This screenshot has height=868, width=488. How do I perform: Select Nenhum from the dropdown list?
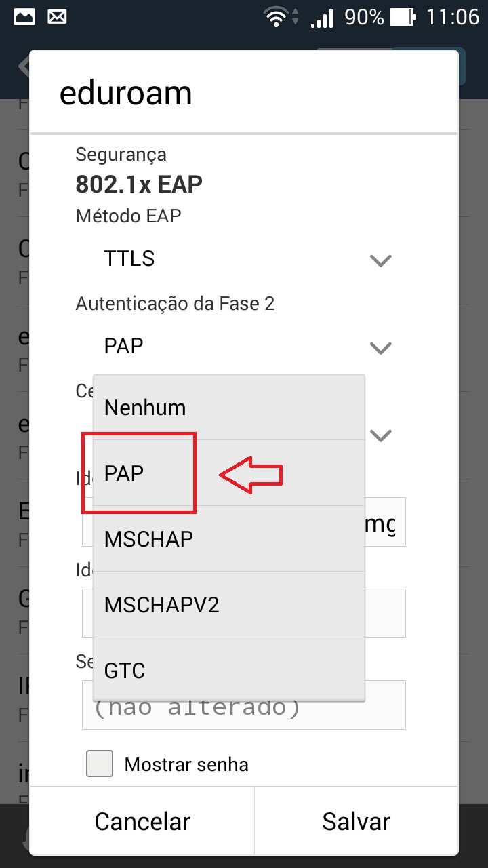pyautogui.click(x=228, y=408)
